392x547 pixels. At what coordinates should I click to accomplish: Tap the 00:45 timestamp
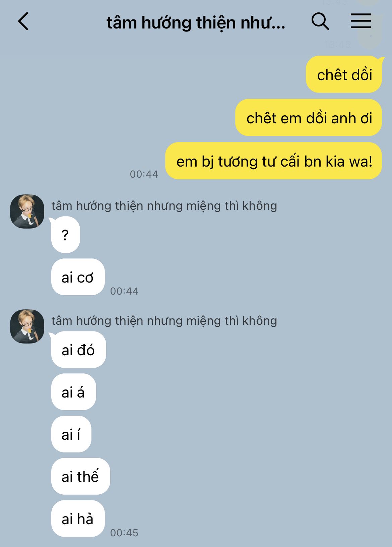click(124, 533)
